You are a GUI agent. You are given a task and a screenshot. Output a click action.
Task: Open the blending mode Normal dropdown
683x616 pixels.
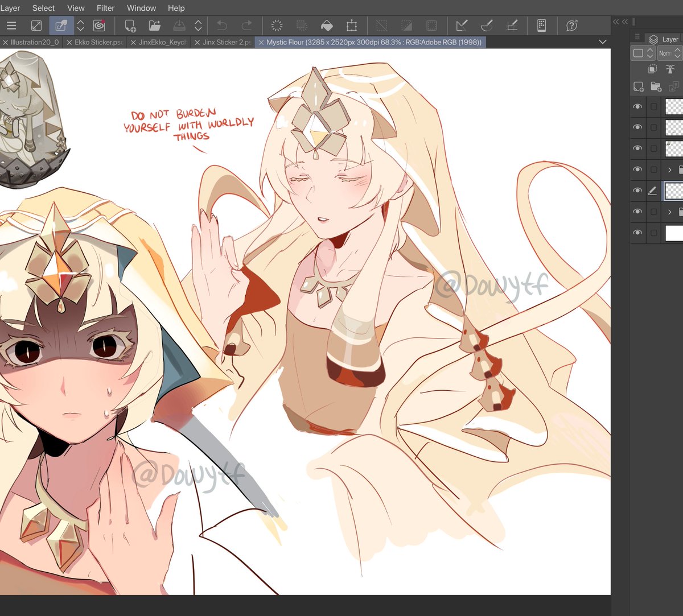669,53
